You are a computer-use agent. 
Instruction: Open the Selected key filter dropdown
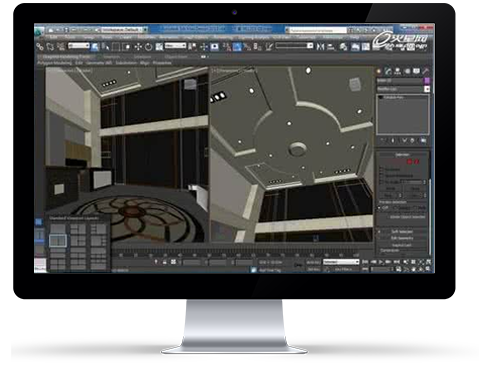(x=341, y=262)
